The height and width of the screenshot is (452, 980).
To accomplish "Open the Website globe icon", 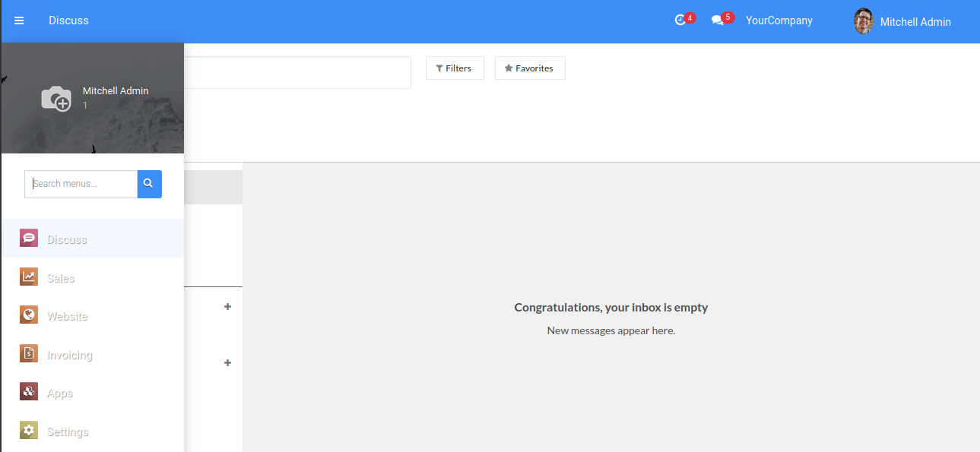I will [29, 315].
